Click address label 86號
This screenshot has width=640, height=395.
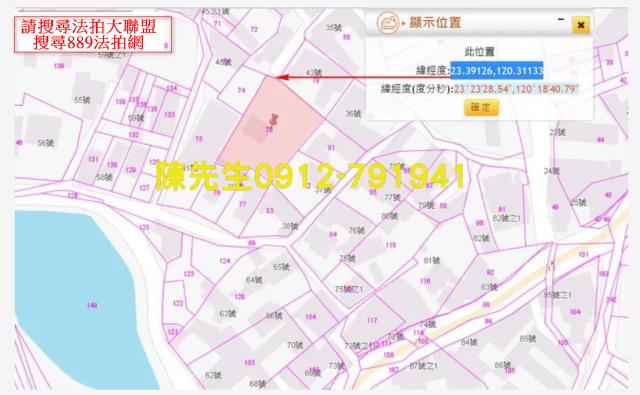(502, 365)
